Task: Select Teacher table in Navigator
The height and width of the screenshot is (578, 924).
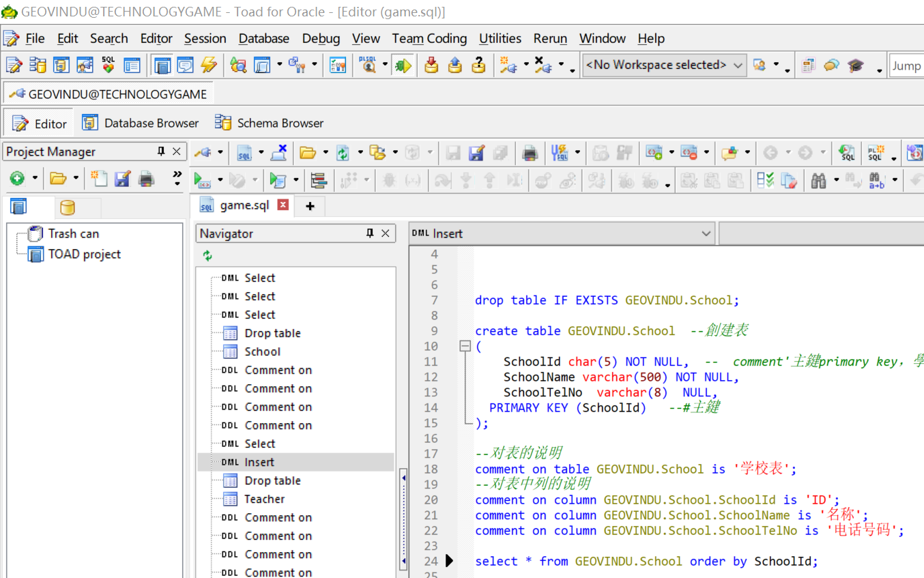Action: 264,499
